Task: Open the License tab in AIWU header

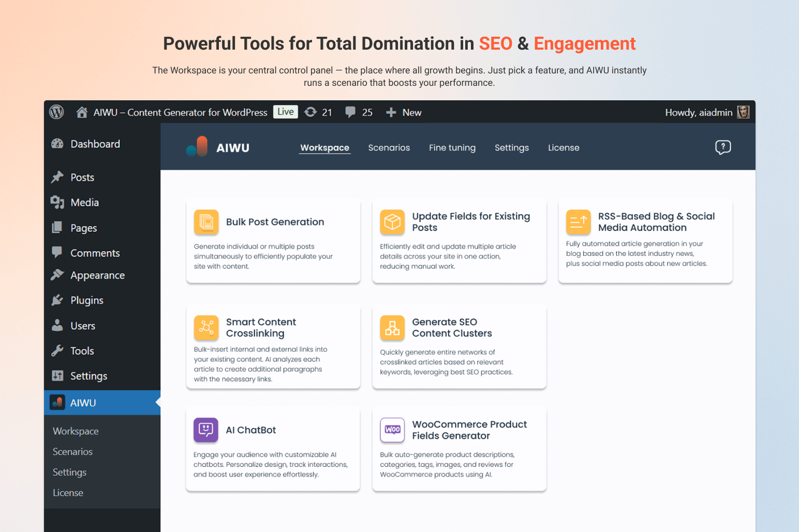Action: [x=564, y=147]
